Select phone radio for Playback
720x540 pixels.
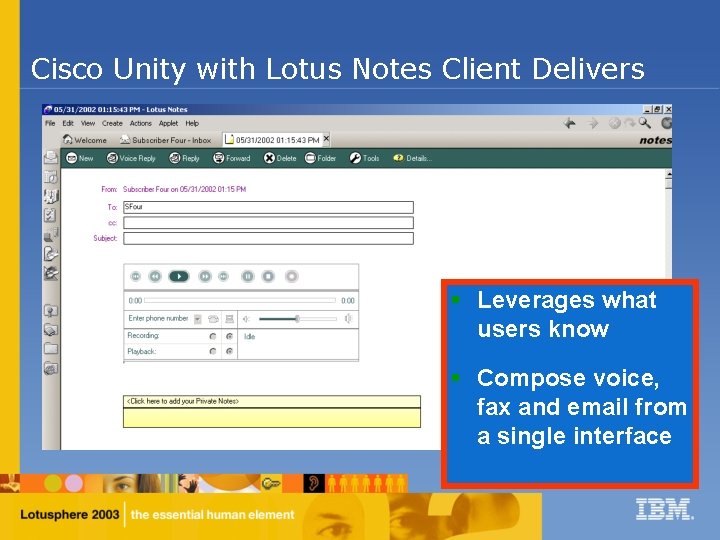pos(213,351)
